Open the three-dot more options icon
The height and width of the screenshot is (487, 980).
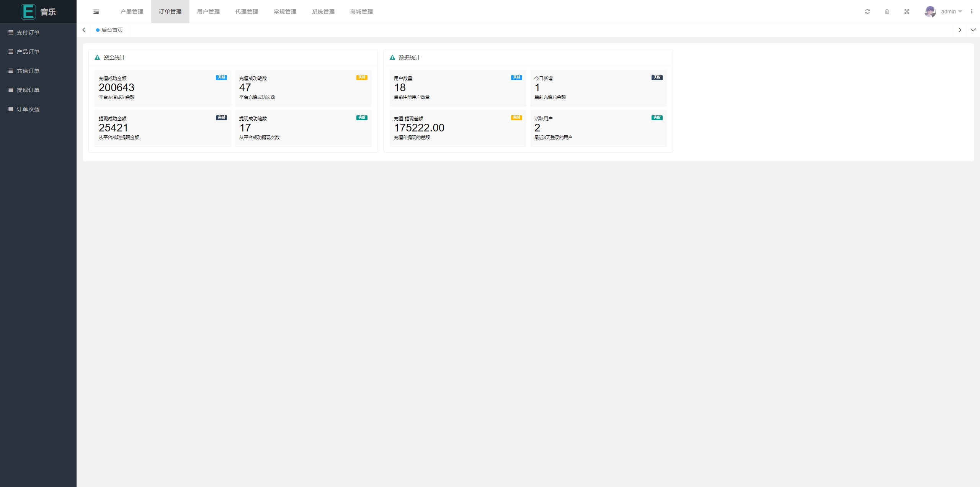[x=972, y=11]
